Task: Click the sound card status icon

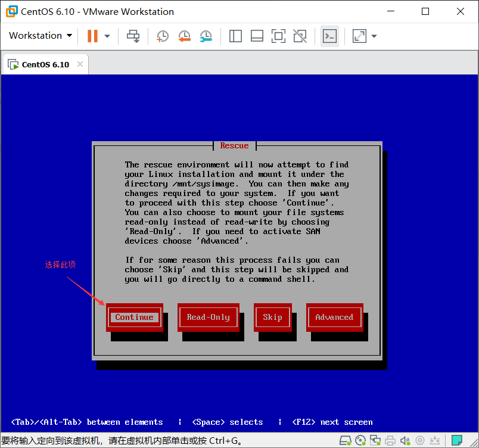Action: tap(405, 440)
